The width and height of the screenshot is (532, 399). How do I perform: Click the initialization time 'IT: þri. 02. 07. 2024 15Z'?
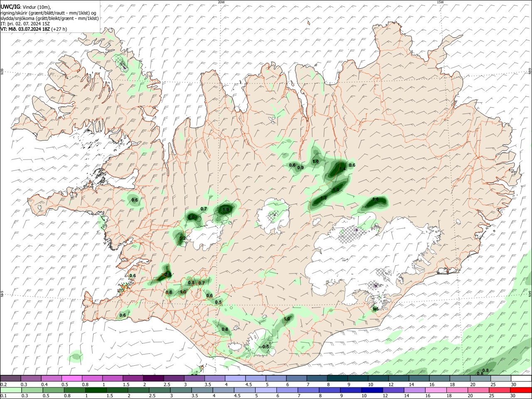[25, 24]
